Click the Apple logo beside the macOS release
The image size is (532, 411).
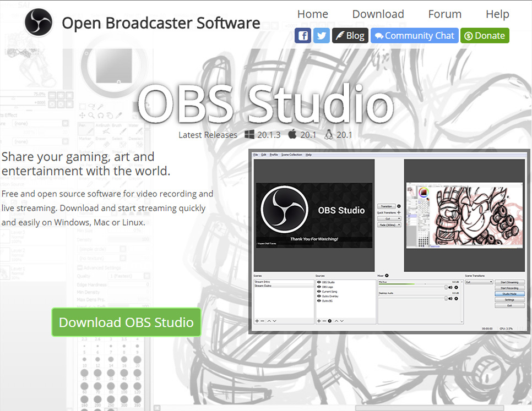point(292,134)
